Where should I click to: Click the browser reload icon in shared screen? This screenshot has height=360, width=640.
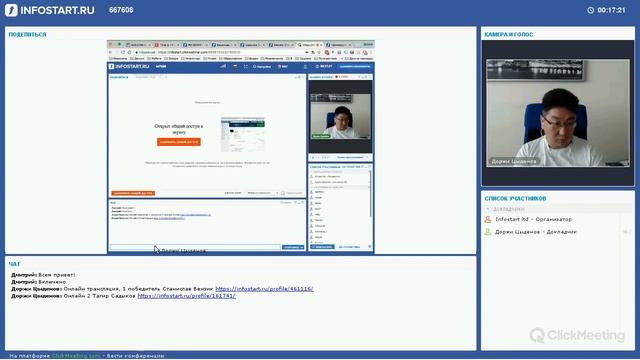[123, 52]
